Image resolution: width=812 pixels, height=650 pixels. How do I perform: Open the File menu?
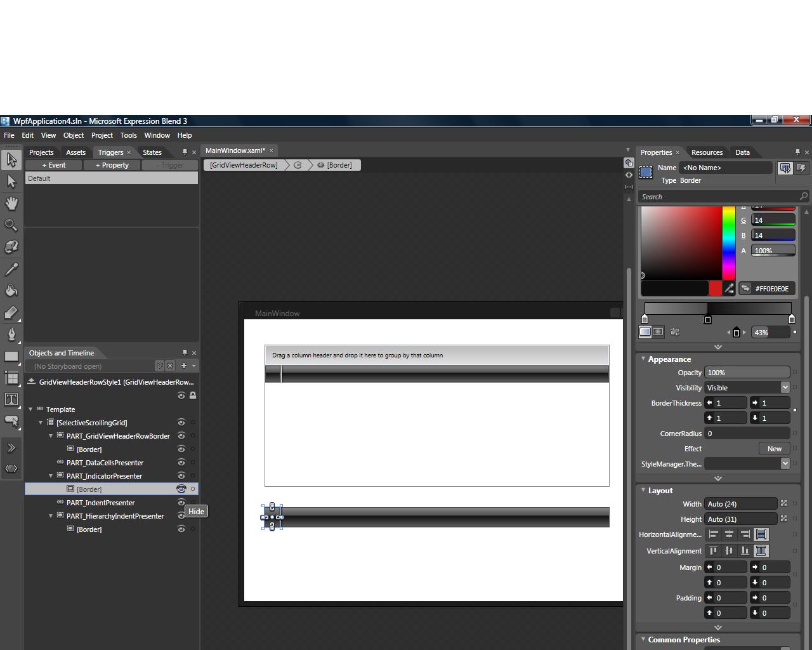tap(9, 135)
